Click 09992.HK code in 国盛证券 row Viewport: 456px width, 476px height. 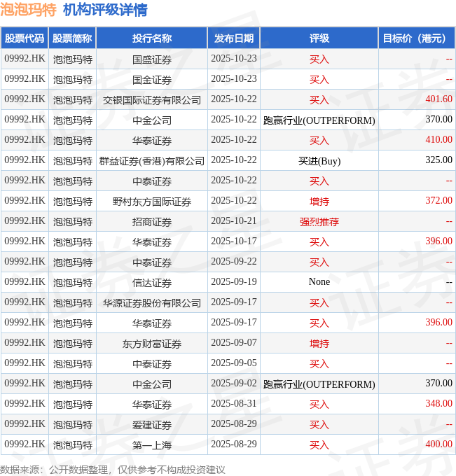(25, 58)
